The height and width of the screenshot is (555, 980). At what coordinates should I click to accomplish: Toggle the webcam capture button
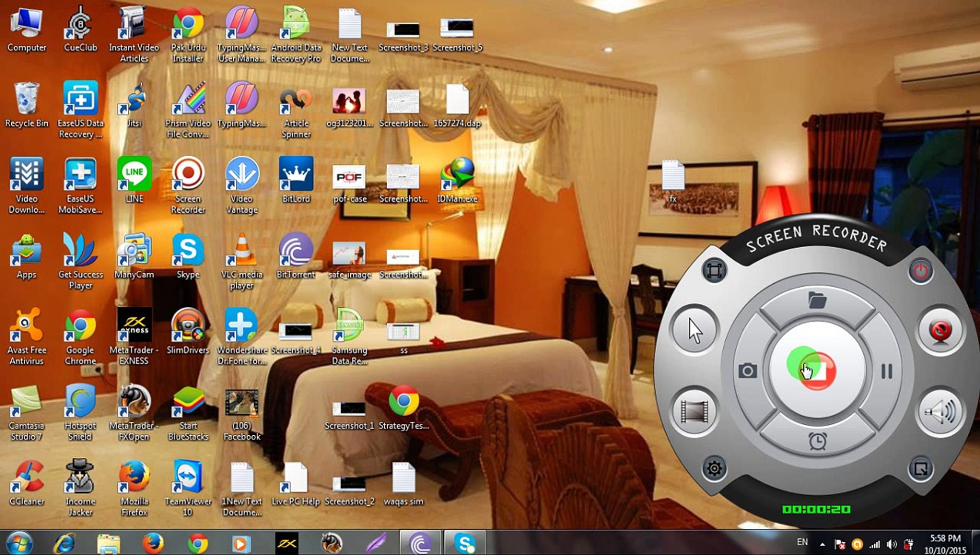tap(940, 330)
